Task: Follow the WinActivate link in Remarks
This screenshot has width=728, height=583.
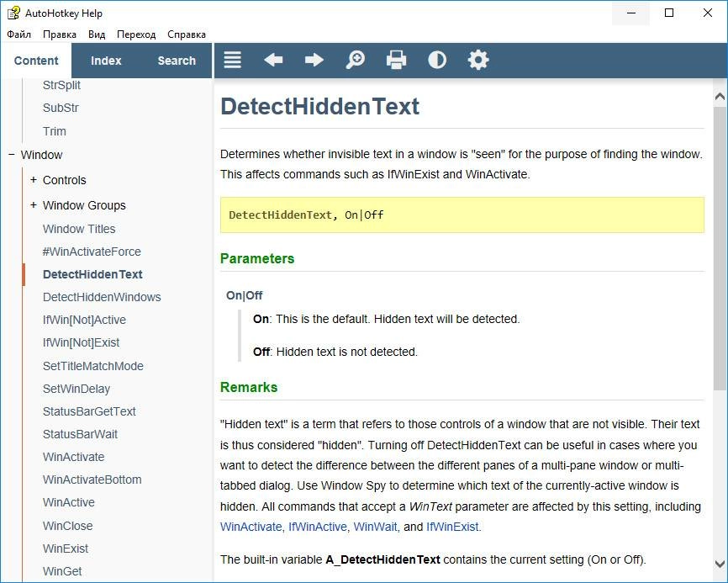Action: click(251, 527)
